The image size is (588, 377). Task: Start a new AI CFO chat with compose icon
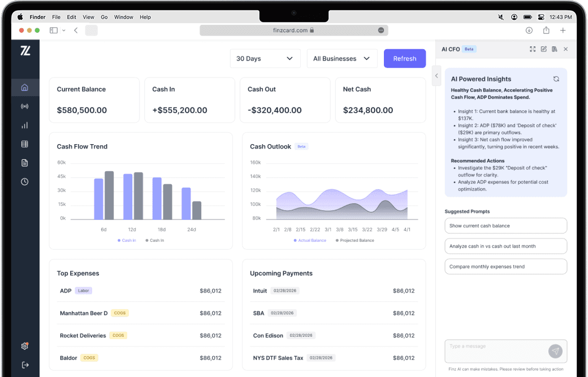coord(543,49)
